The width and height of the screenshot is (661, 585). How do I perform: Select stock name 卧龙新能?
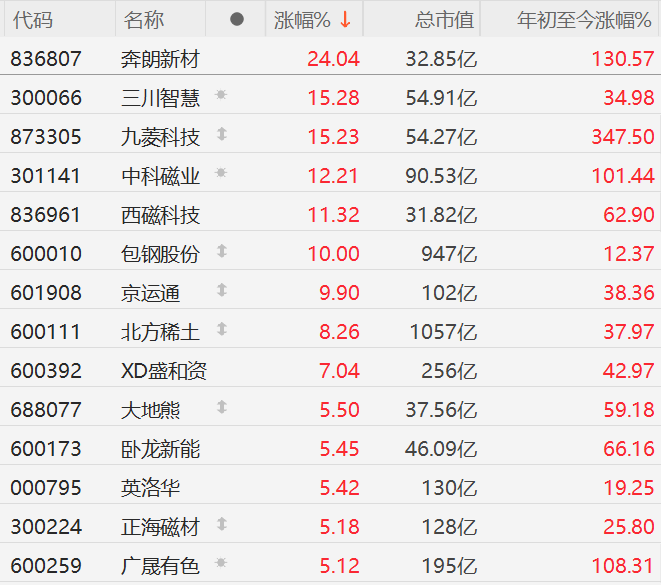[x=160, y=449]
